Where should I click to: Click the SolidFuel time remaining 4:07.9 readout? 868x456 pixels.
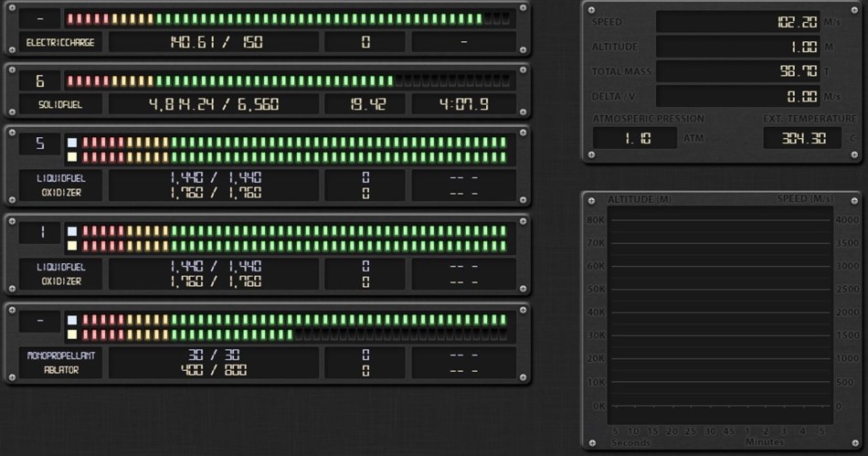(463, 104)
